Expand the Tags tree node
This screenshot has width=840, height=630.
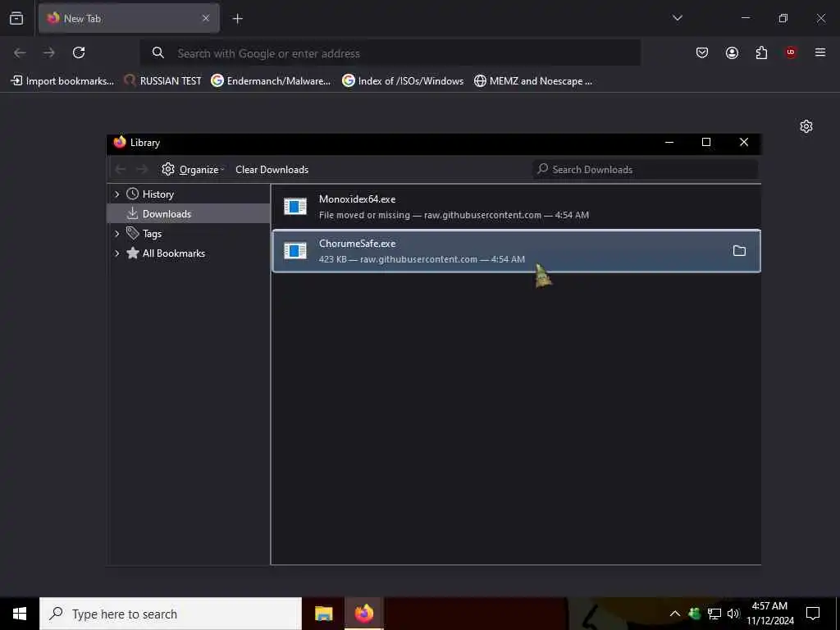(x=117, y=234)
